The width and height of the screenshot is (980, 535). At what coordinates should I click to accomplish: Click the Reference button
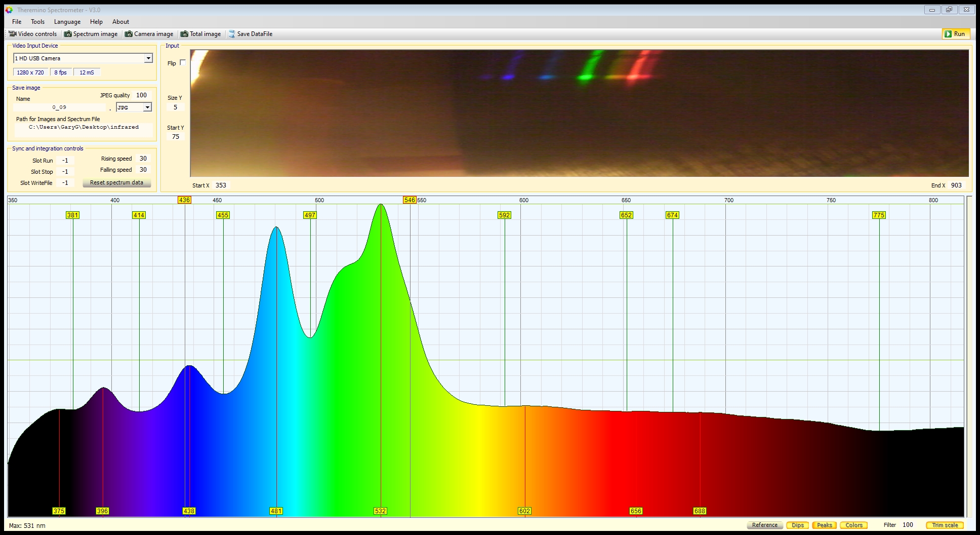pyautogui.click(x=764, y=525)
